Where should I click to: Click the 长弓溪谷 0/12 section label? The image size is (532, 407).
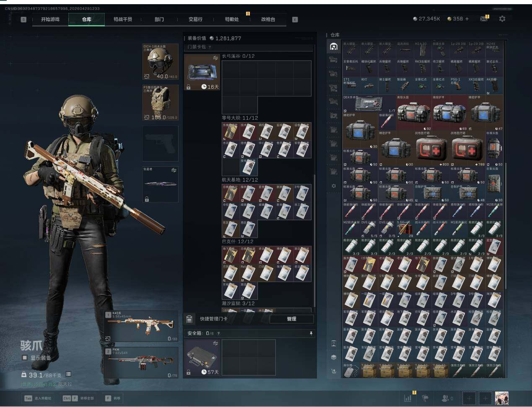point(238,56)
